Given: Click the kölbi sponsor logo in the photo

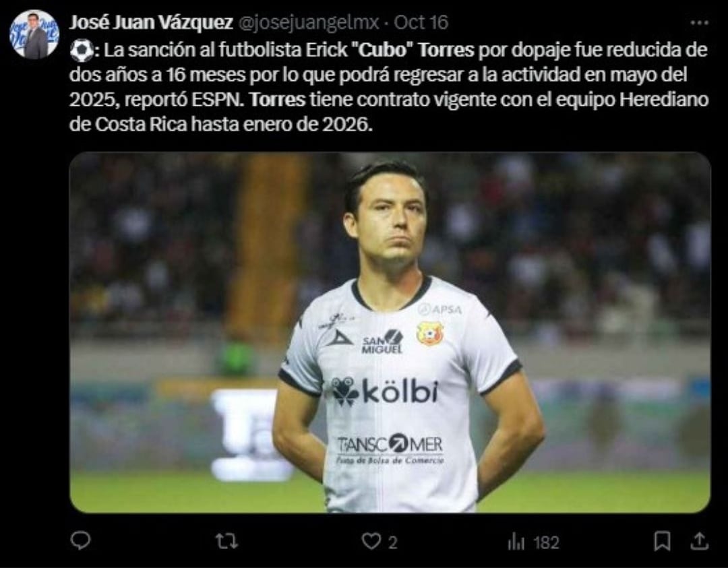Looking at the screenshot, I should click(385, 391).
